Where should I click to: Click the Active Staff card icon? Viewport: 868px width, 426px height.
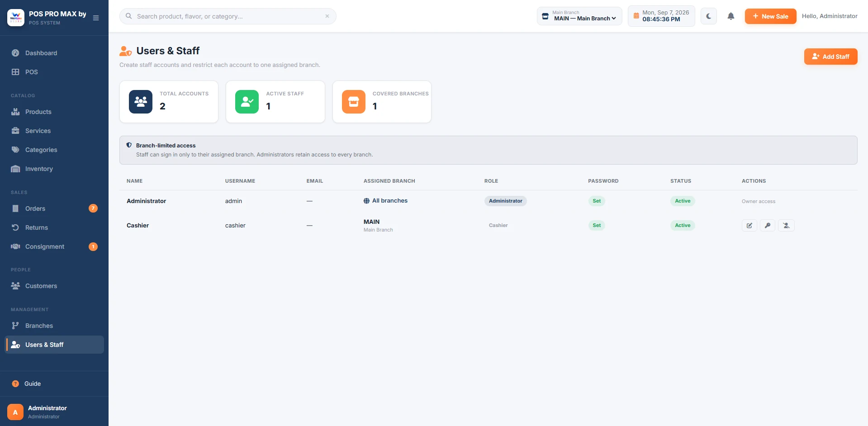(247, 102)
